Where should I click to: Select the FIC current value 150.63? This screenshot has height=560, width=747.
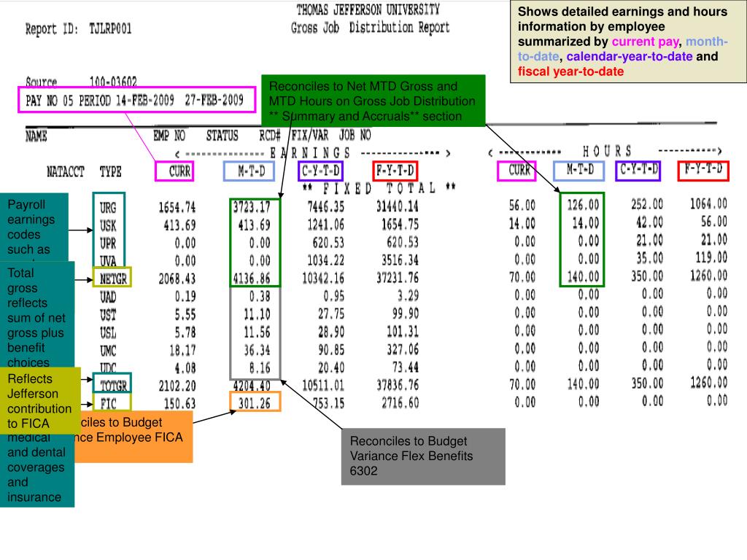pos(180,404)
